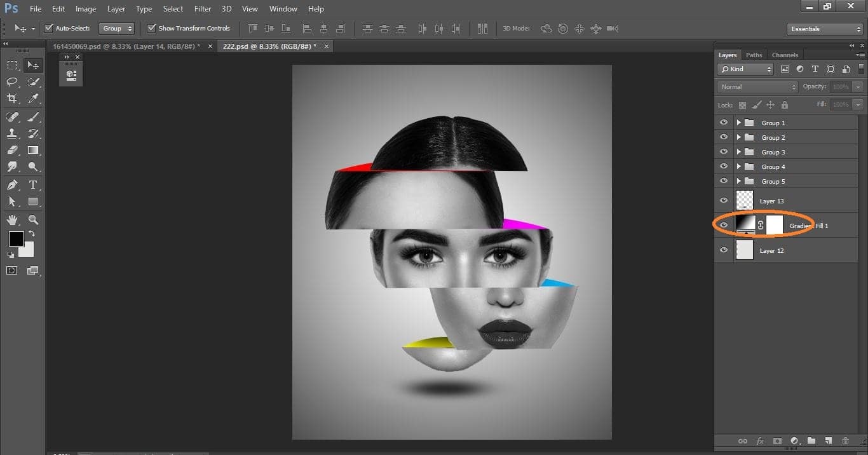
Task: Open the Normal blend mode dropdown
Action: click(756, 86)
